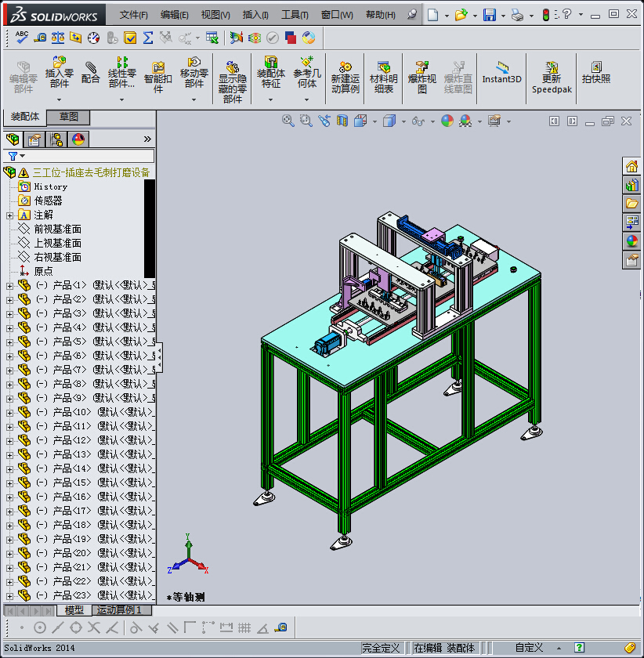This screenshot has width=644, height=658.
Task: Click the Open file folder icon
Action: (461, 15)
